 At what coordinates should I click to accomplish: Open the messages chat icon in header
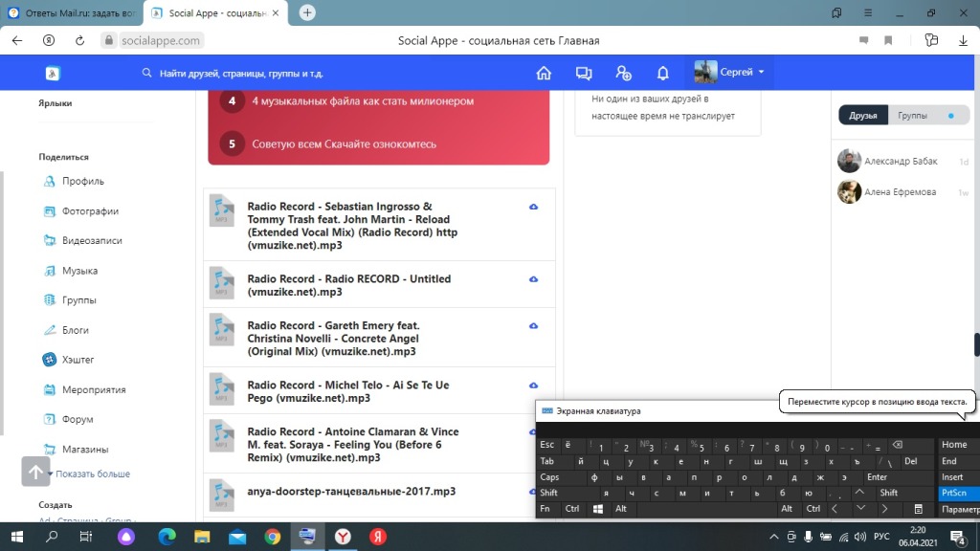pos(584,73)
